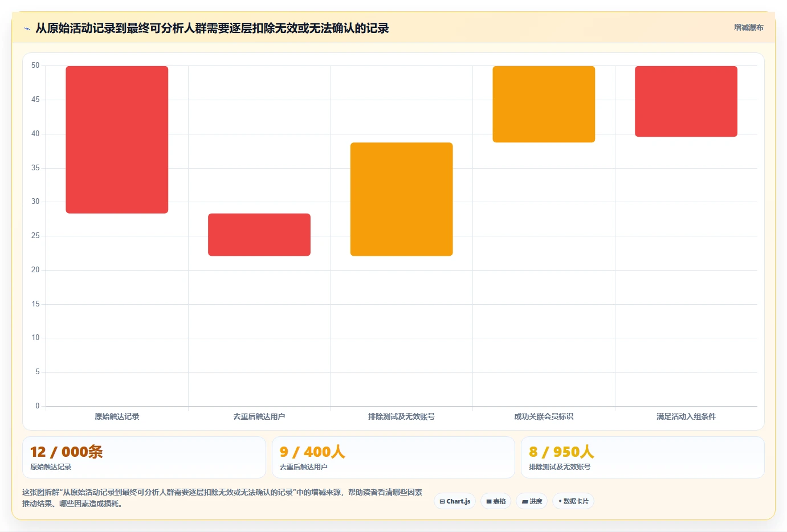Click the red bar for 去重后触达用户
Screen dimensions: 787x532
259,235
